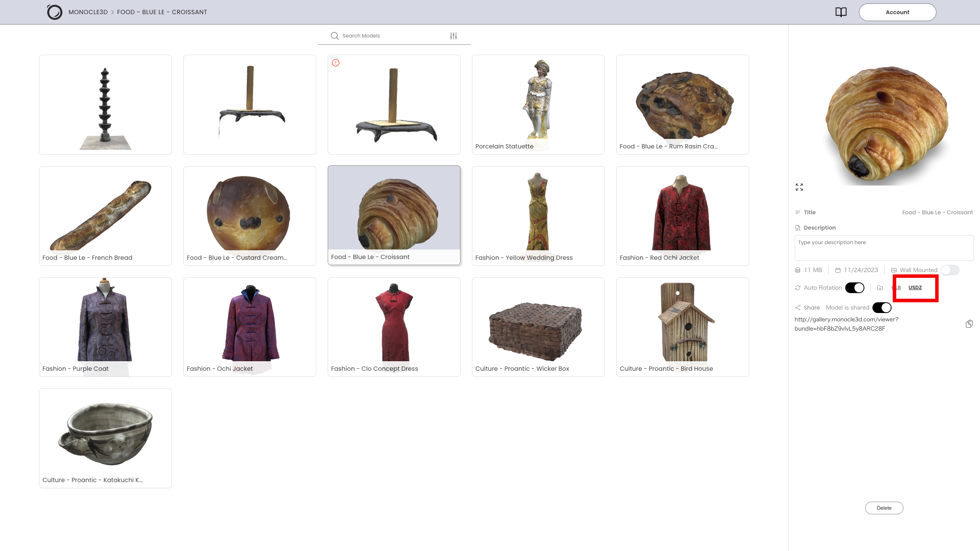Enable the Wall Mounted toggle
The height and width of the screenshot is (551, 980).
950,270
